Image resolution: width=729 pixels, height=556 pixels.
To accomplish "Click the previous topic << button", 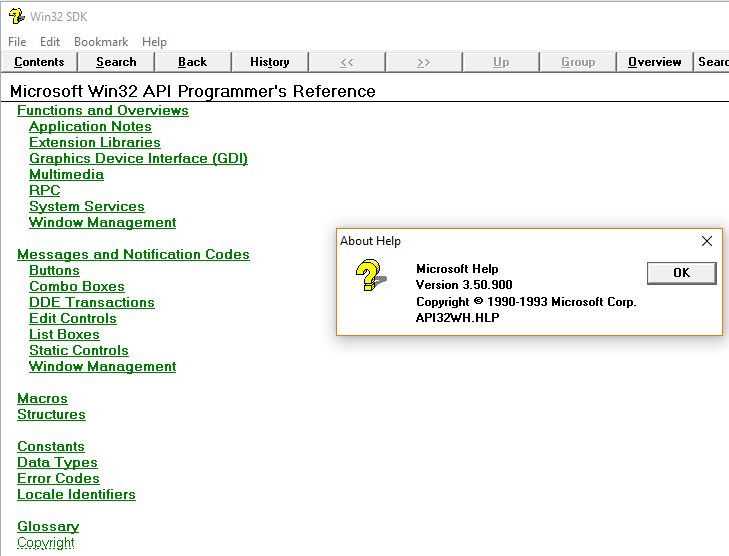I will 347,62.
